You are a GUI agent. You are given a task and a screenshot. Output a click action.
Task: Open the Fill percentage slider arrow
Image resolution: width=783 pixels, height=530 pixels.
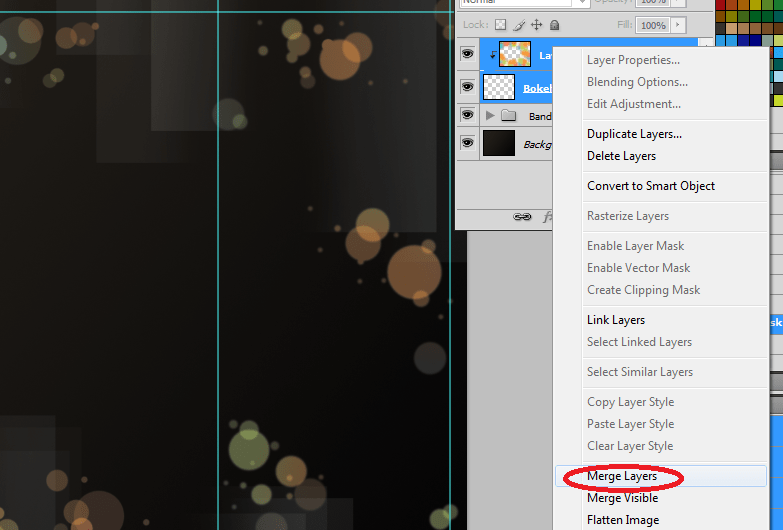tap(679, 25)
